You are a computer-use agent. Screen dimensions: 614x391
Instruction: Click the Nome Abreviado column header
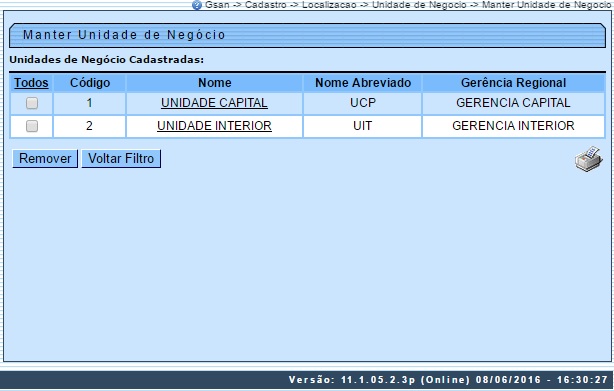[x=363, y=83]
